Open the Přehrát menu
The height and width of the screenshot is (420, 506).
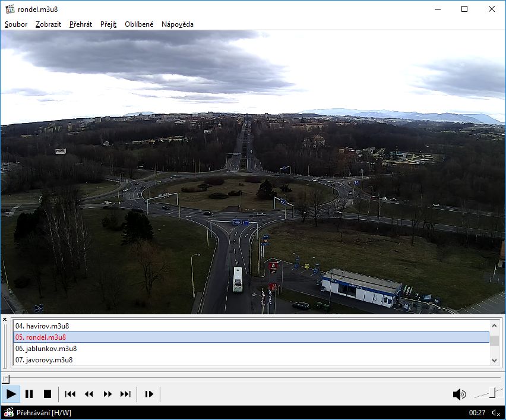click(80, 24)
